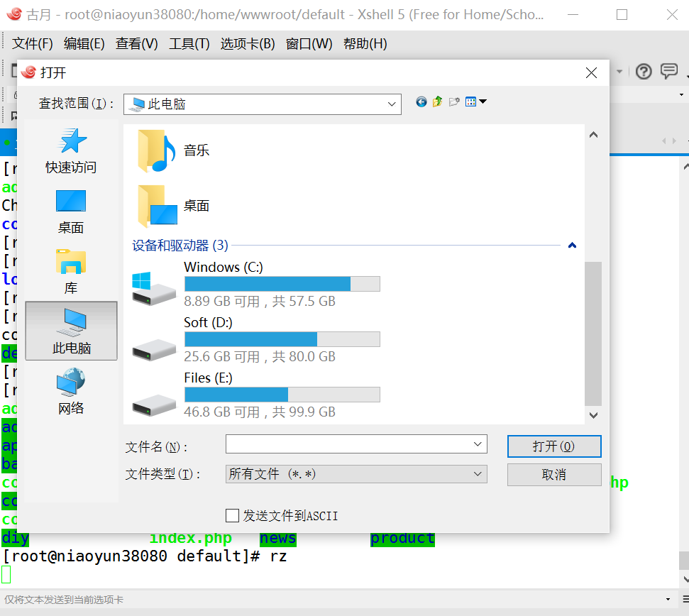Open the View (查看) menu
This screenshot has width=689, height=616.
tap(136, 43)
